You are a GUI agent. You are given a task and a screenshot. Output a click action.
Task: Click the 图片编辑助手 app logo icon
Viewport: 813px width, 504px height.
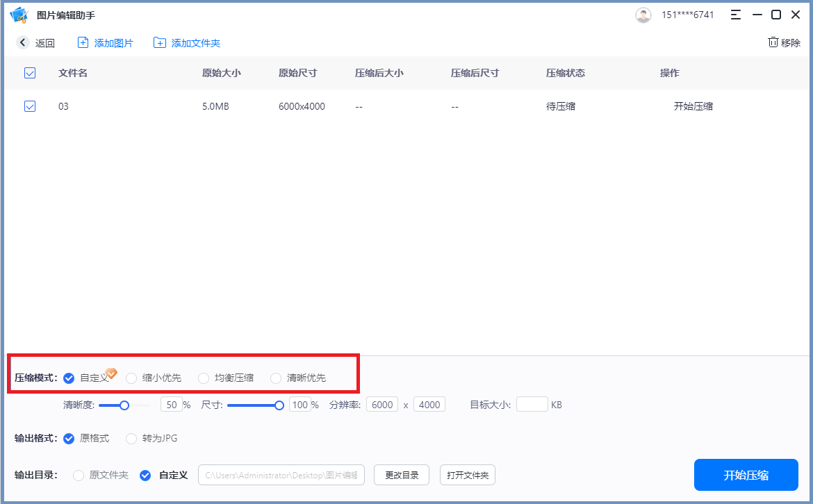tap(19, 14)
